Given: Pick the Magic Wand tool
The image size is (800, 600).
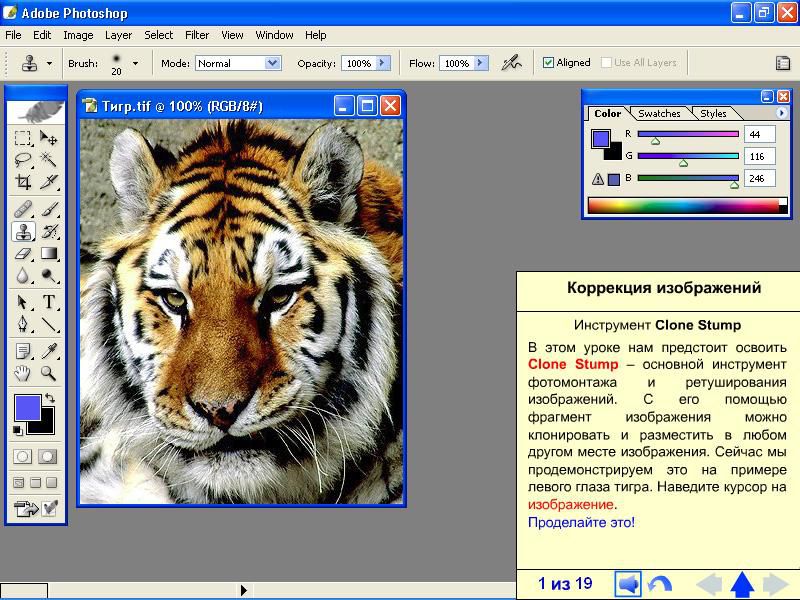Looking at the screenshot, I should [x=48, y=160].
